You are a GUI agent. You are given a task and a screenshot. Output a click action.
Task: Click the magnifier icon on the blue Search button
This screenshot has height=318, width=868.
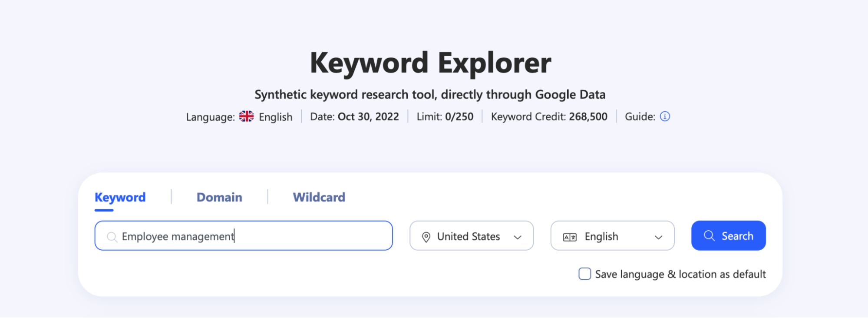coord(709,236)
